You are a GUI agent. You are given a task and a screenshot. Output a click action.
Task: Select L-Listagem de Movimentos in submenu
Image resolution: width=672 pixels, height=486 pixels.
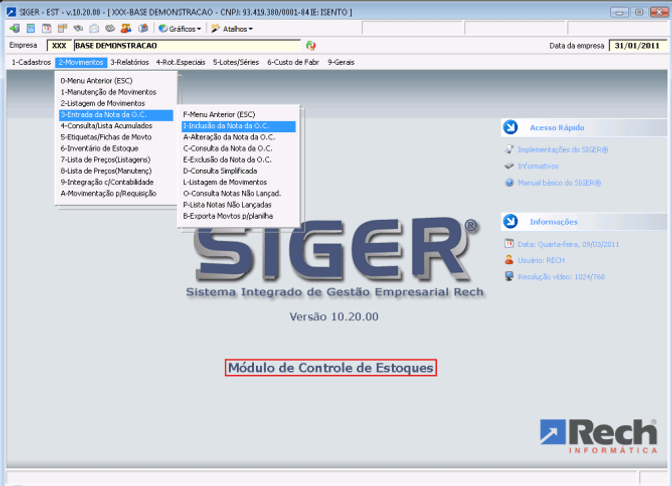click(238, 182)
